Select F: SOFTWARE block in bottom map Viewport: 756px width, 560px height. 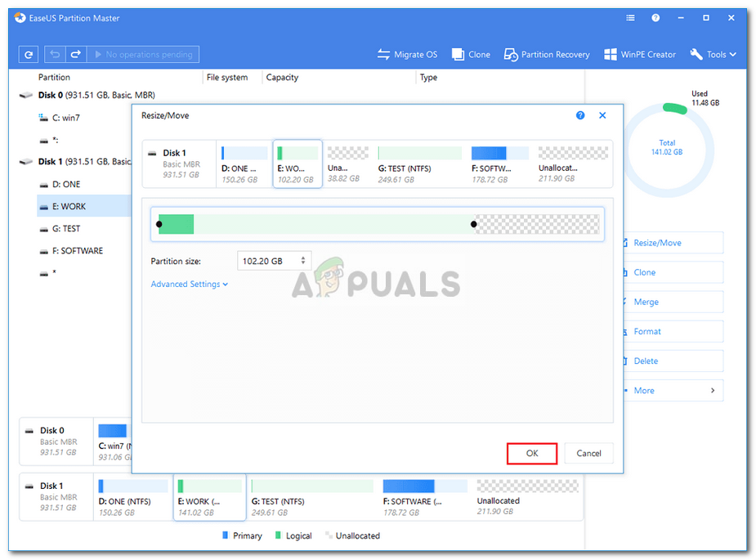tap(425, 497)
